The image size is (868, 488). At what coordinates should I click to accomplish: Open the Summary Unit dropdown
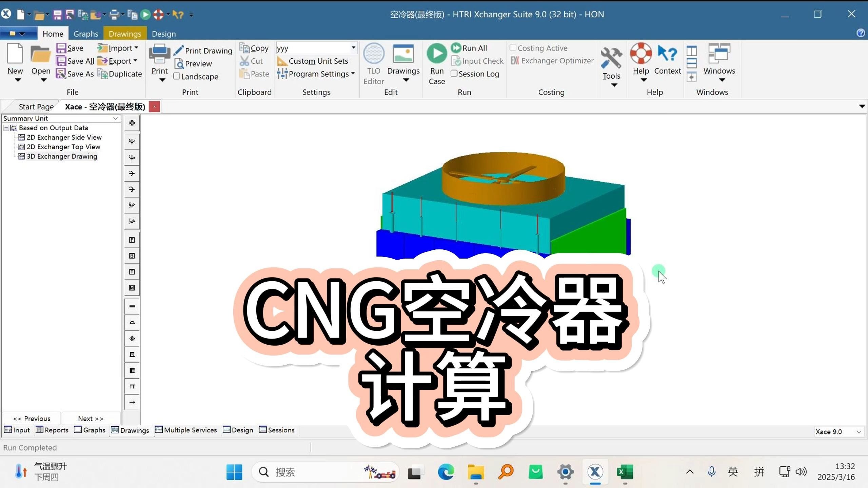115,118
